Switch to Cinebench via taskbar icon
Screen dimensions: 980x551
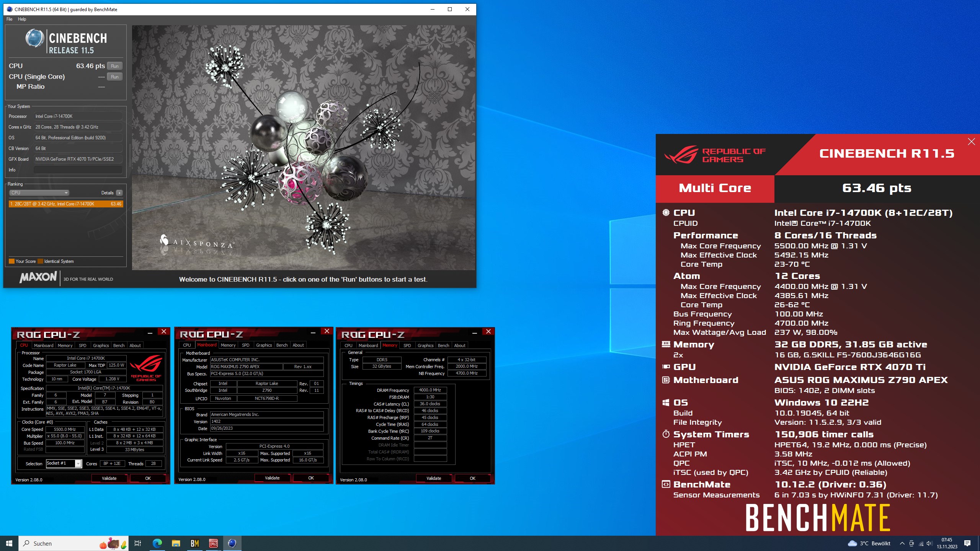point(232,543)
